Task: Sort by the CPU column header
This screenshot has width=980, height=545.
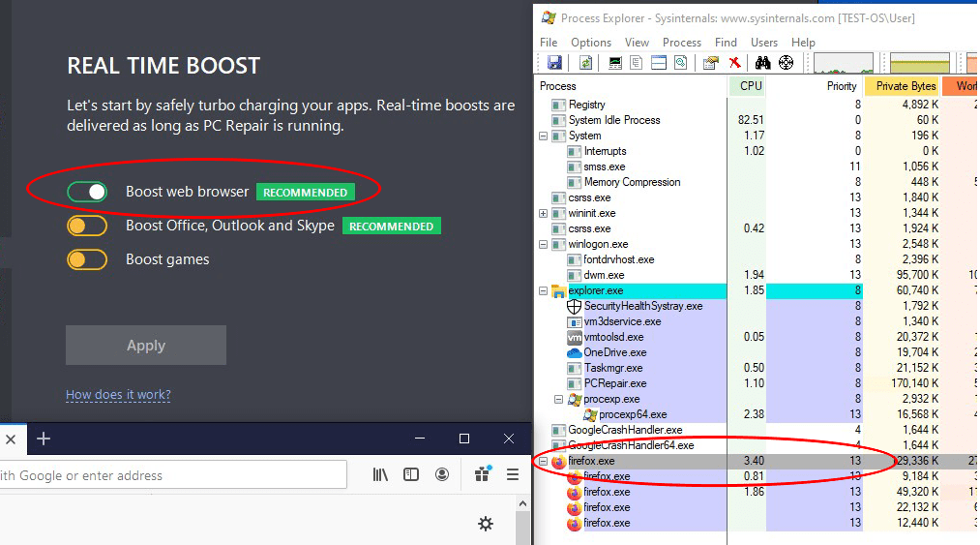Action: pos(748,86)
